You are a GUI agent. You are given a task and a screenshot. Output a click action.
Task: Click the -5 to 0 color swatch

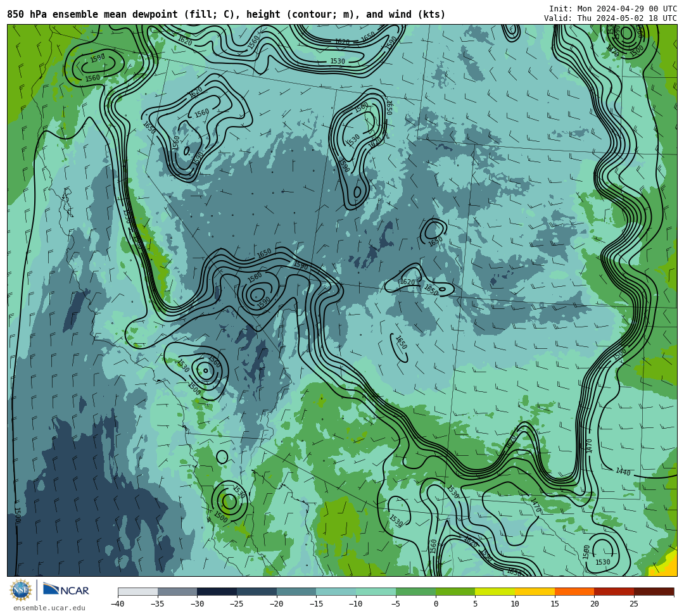pos(415,591)
